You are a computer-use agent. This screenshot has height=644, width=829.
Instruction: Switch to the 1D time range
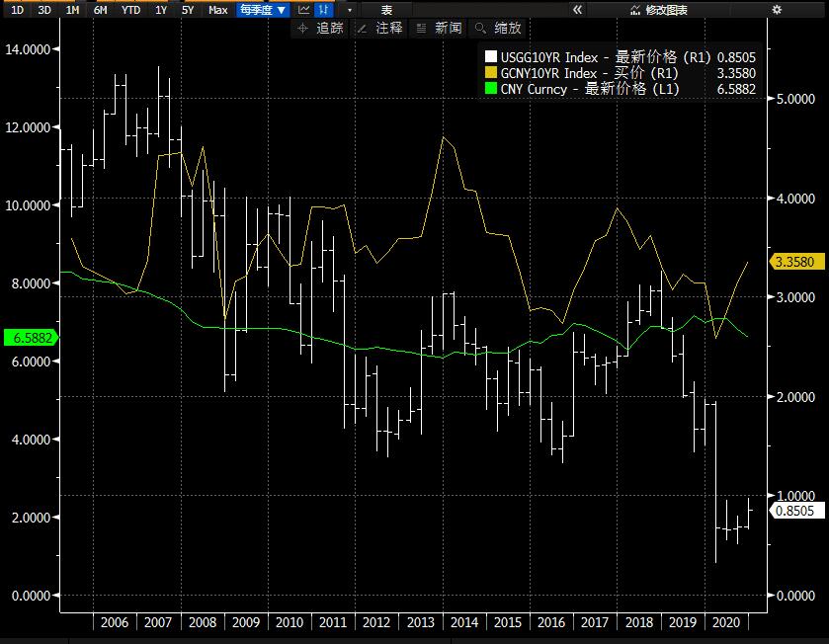17,10
